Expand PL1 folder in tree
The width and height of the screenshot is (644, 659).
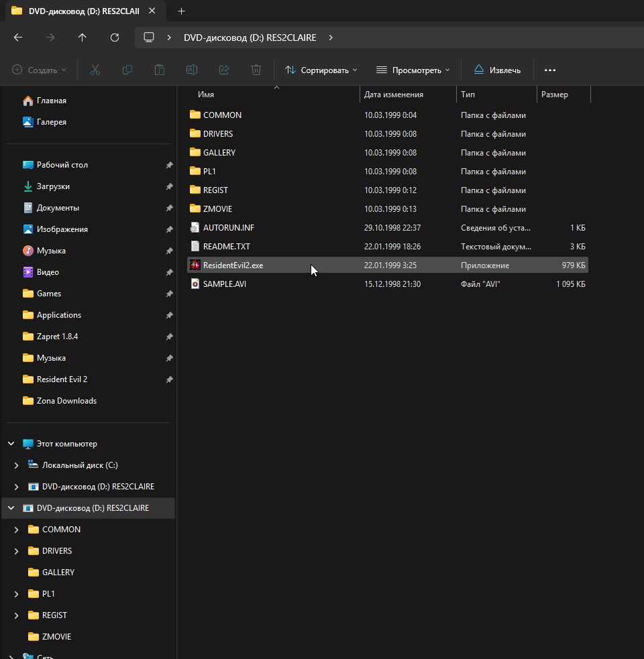pyautogui.click(x=16, y=594)
